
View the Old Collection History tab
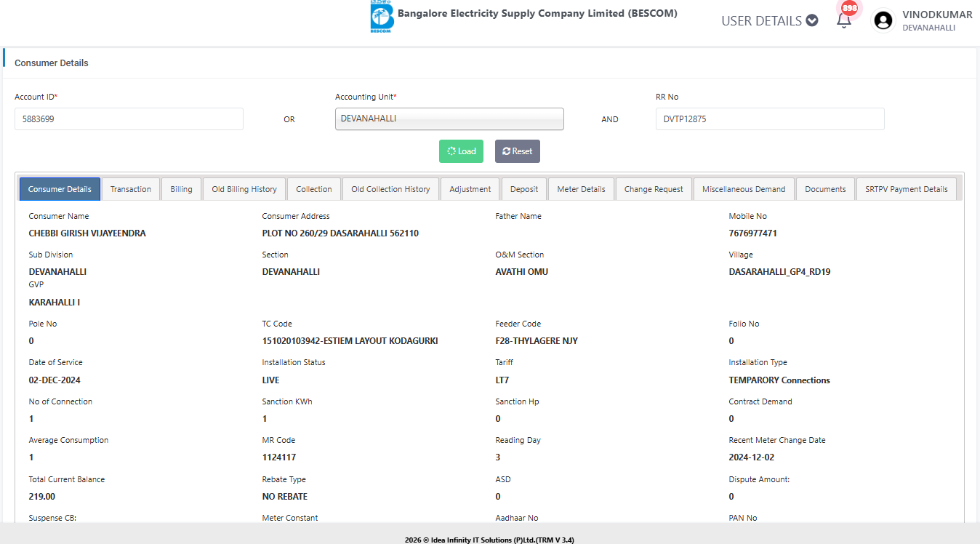390,189
